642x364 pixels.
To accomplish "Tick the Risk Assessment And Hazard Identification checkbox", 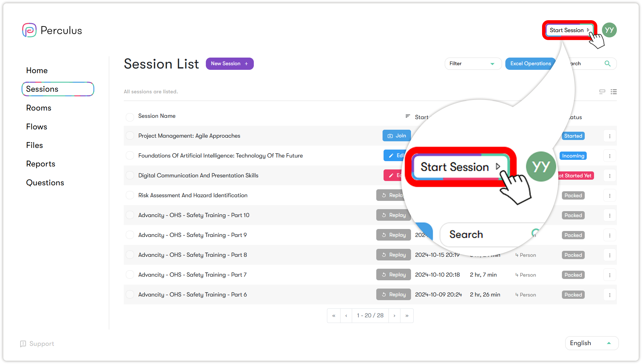I will pos(130,195).
